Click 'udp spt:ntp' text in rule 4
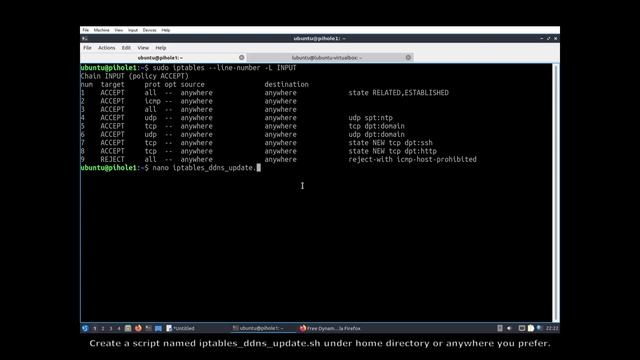The image size is (640, 360). [x=371, y=118]
